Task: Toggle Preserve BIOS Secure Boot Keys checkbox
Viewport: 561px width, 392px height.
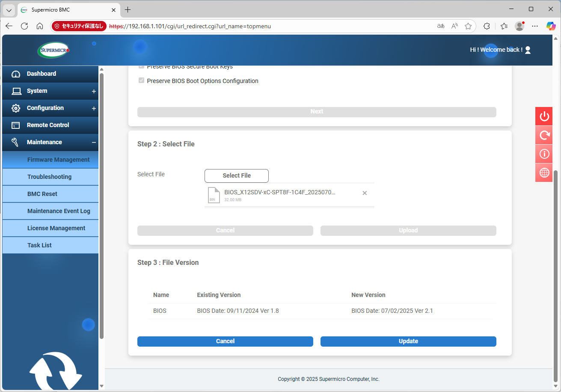Action: pyautogui.click(x=141, y=67)
